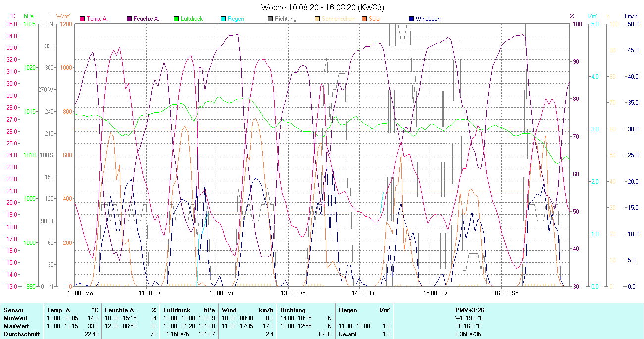Viewport: 644px width, 339px height.
Task: Click the 'Luftdruck' legend label
Action: [193, 19]
